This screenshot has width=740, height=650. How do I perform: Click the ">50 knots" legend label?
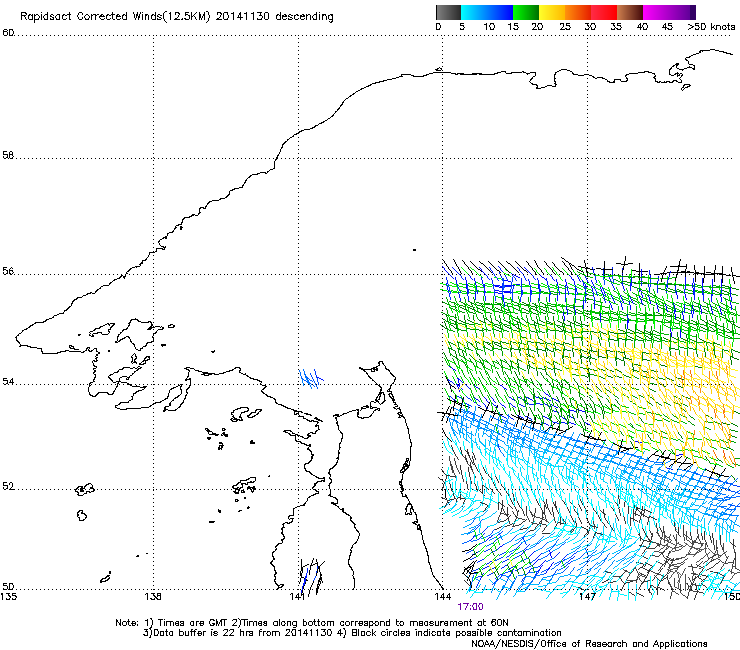click(x=711, y=26)
